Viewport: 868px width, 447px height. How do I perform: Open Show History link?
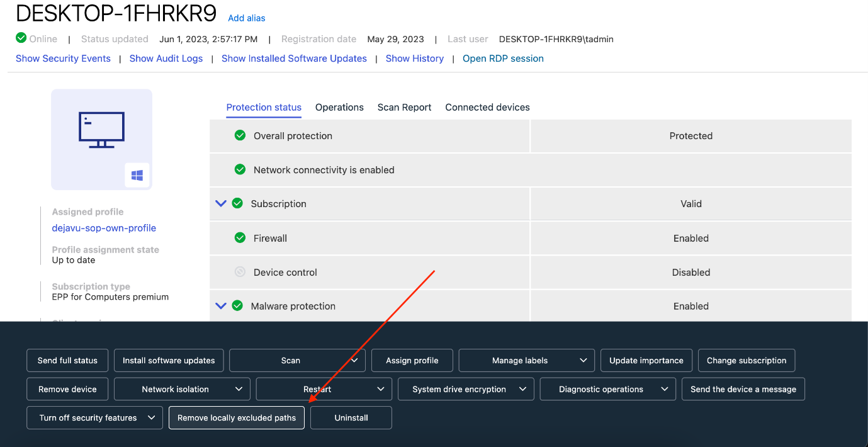(x=415, y=59)
